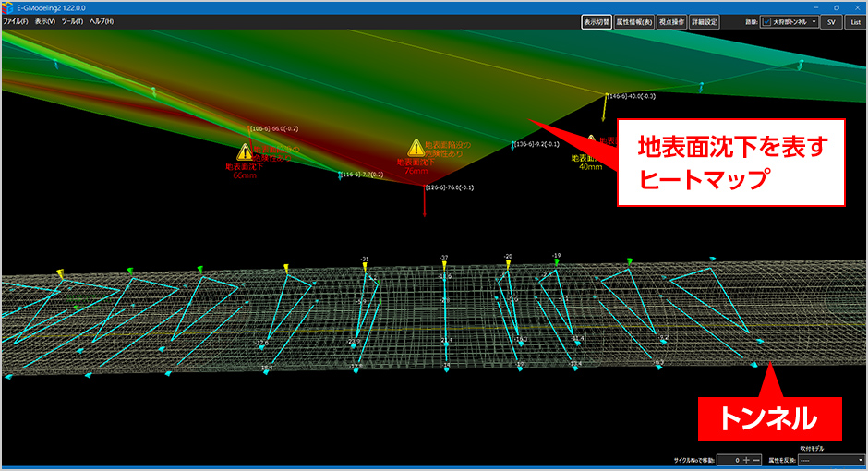Image resolution: width=868 pixels, height=471 pixels.
Task: Click the 76mm subsidence warning triangle icon
Action: (416, 148)
